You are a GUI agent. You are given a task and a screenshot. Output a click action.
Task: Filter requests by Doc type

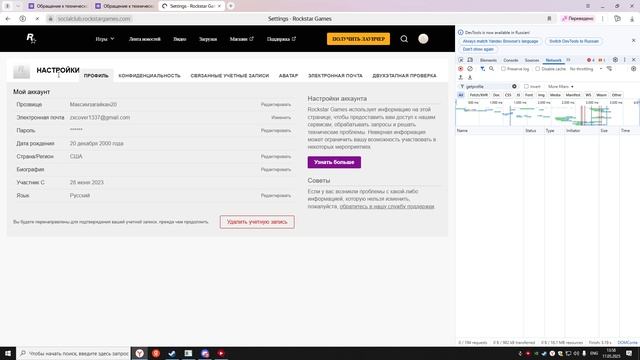tap(496, 95)
